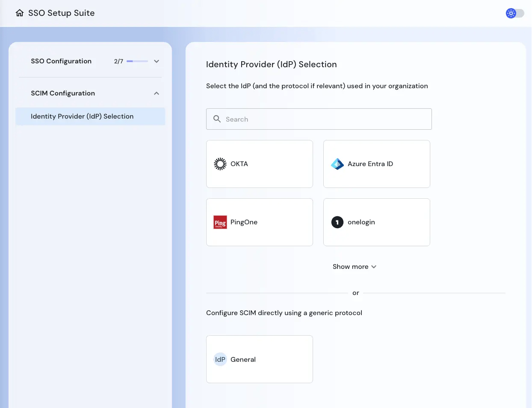Click the onelogin black circle logo

pyautogui.click(x=337, y=222)
